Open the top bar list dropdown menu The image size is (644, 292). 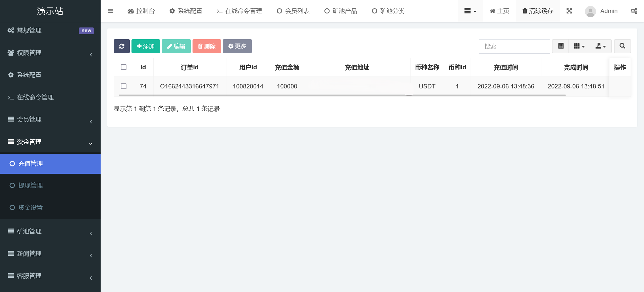tap(470, 11)
